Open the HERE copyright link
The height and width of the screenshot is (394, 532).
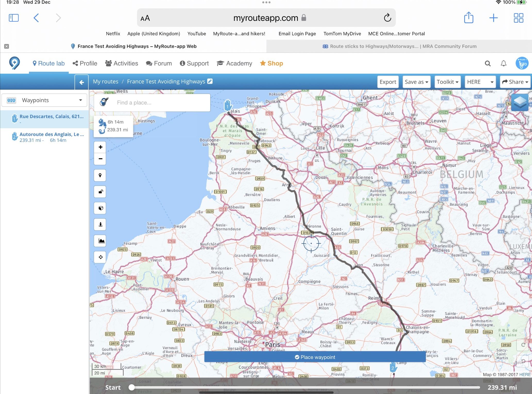tap(525, 375)
